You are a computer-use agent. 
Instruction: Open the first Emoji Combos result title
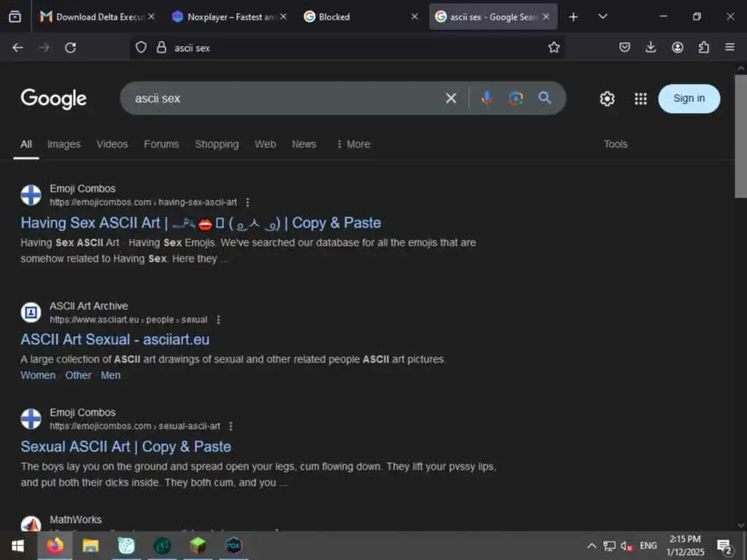click(201, 223)
